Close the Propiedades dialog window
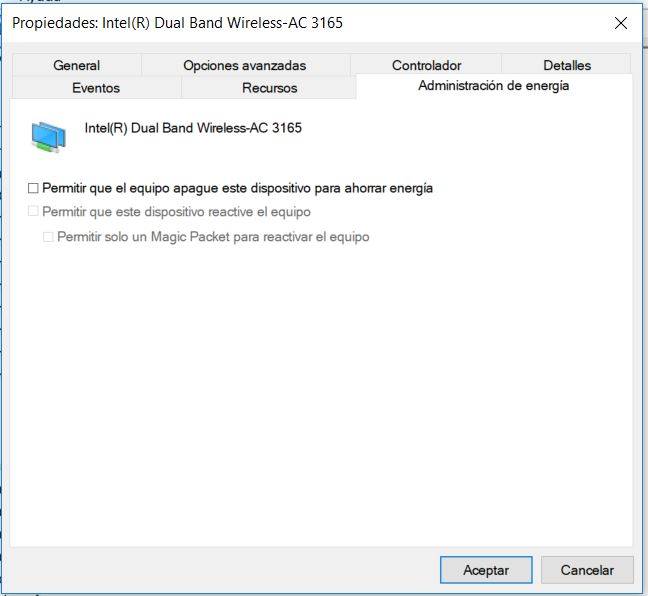This screenshot has height=596, width=648. (621, 23)
